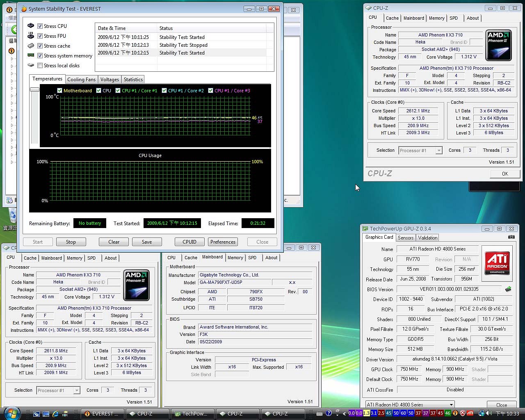This screenshot has height=420, width=525.
Task: Open the Sensors tab in GPU-Z
Action: point(406,238)
